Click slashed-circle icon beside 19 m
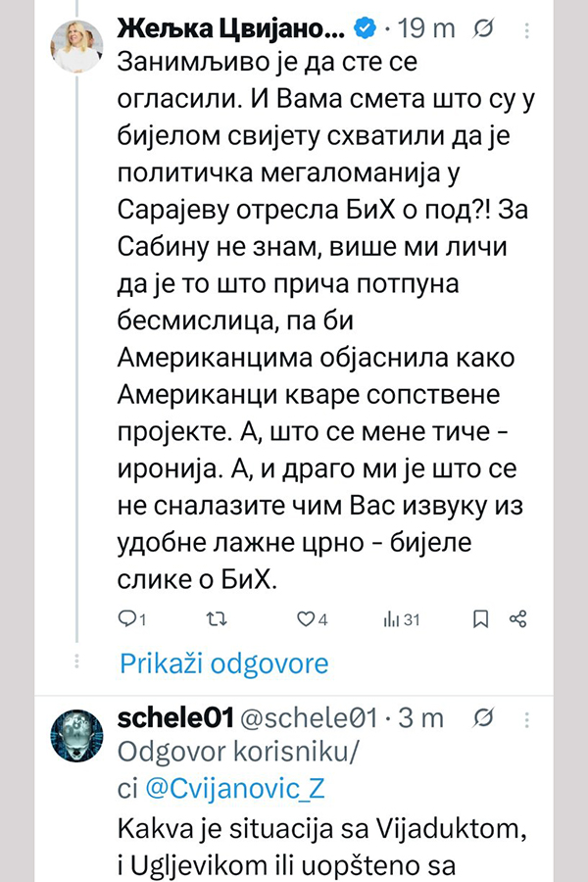 point(482,28)
